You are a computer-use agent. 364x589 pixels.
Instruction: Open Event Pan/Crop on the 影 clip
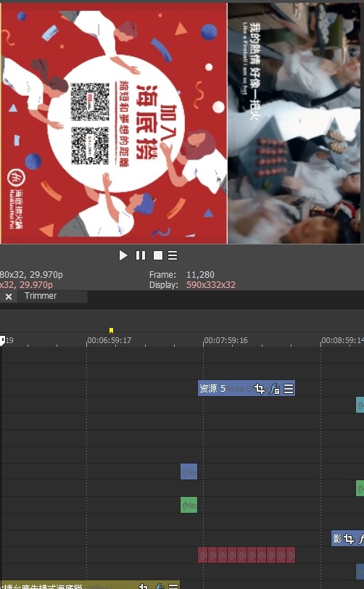click(349, 539)
